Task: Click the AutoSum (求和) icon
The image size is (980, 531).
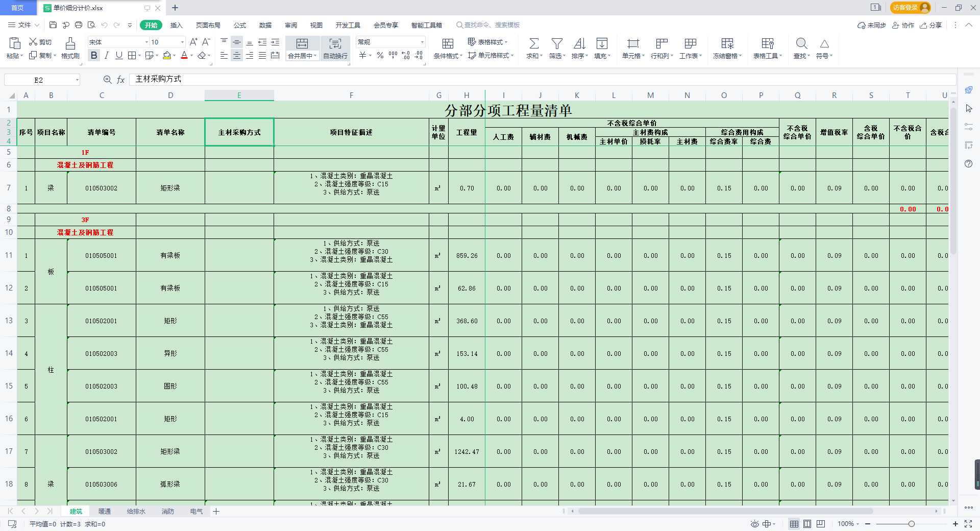Action: (533, 43)
